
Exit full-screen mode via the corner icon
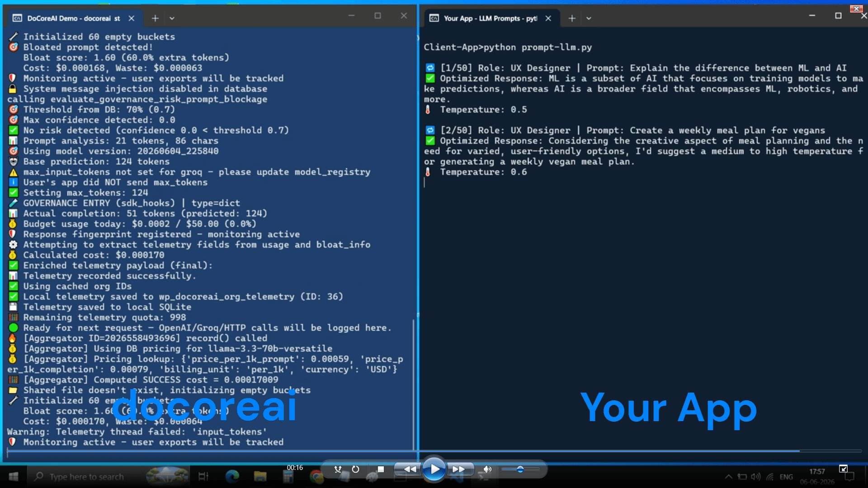pos(843,469)
